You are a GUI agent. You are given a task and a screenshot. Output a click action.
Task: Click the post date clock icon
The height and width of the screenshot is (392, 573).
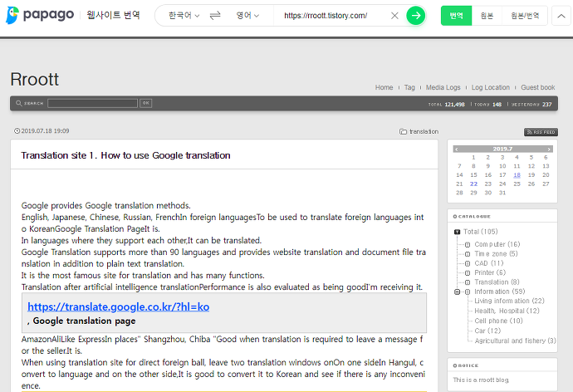click(x=17, y=130)
